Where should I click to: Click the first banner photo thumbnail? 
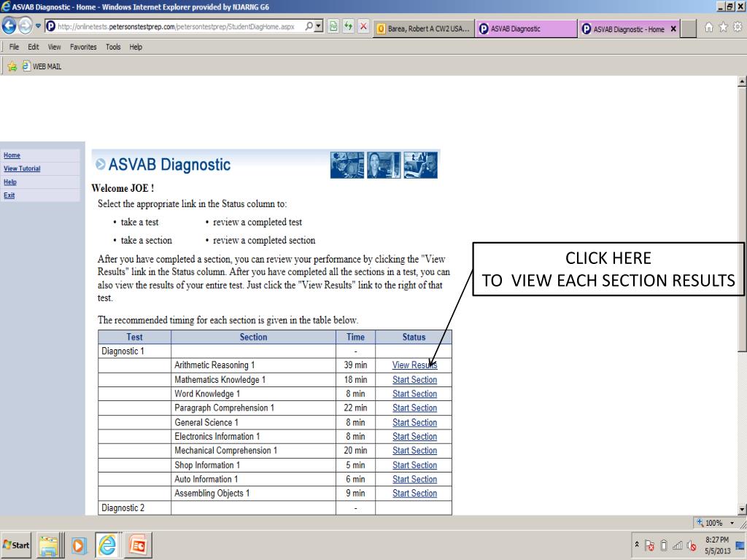(347, 165)
